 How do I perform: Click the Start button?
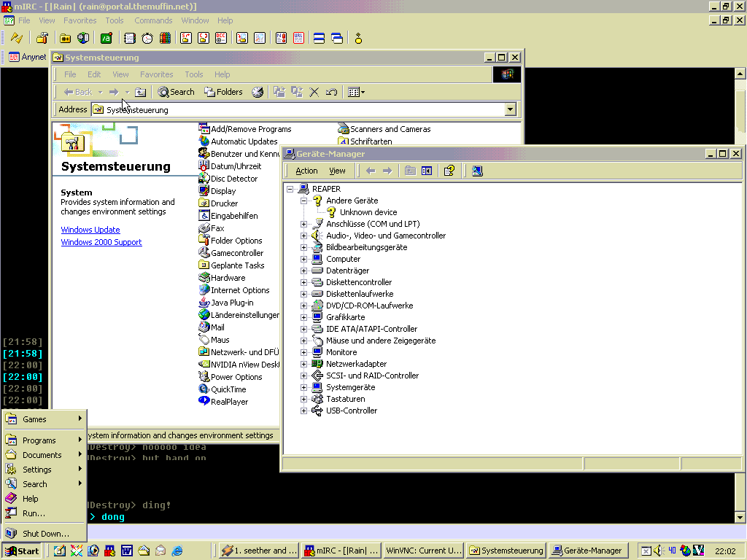tap(22, 551)
